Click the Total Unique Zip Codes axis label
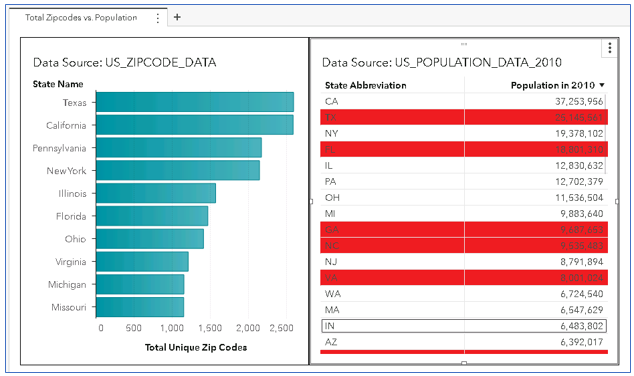 tap(196, 347)
